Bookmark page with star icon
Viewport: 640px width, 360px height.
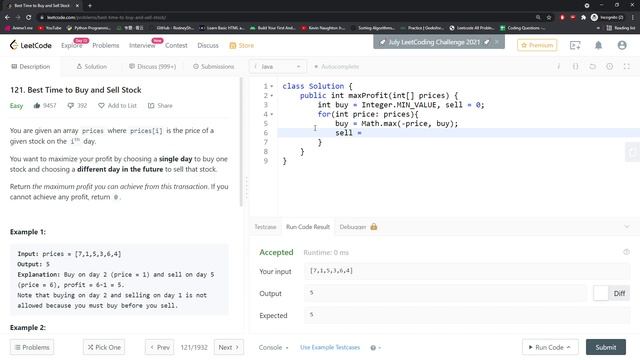click(549, 17)
